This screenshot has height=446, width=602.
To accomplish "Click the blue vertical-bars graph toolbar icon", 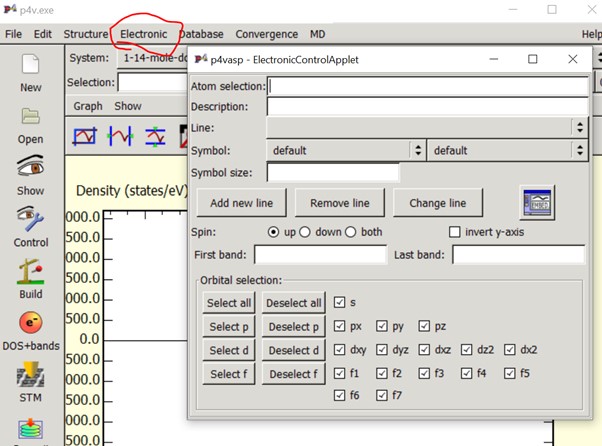I will click(x=121, y=136).
